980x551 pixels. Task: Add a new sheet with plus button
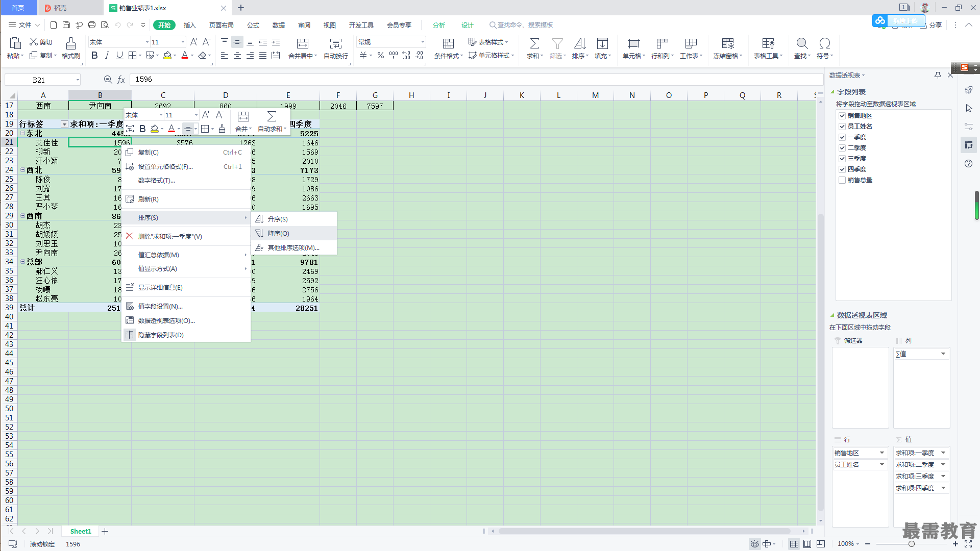[105, 532]
